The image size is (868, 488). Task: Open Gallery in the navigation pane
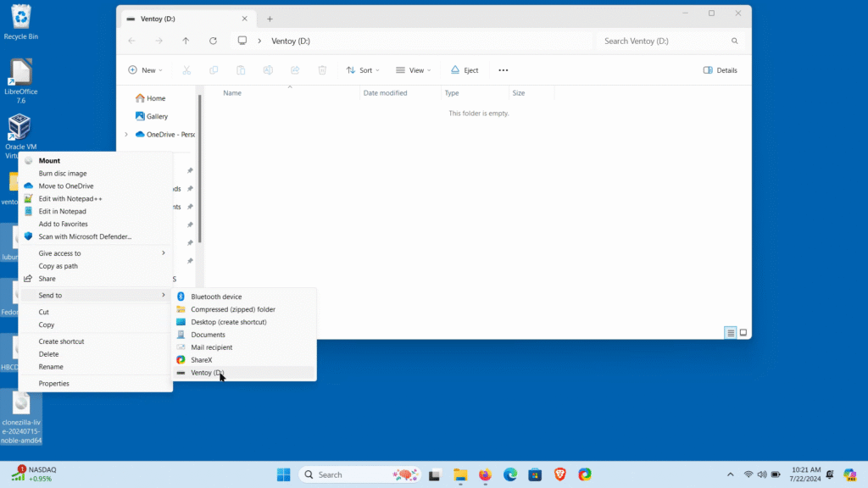click(157, 116)
